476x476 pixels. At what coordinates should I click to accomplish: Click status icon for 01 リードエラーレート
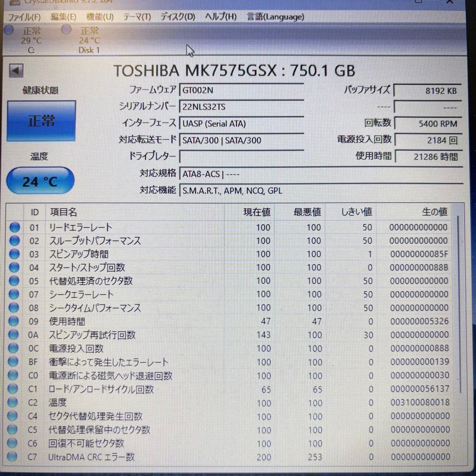(x=15, y=227)
